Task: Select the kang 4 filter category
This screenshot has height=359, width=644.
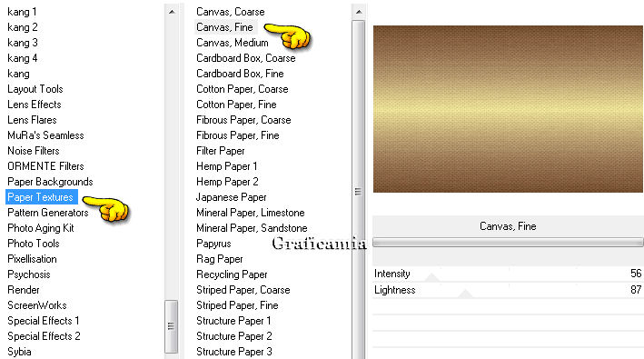Action: (x=22, y=58)
